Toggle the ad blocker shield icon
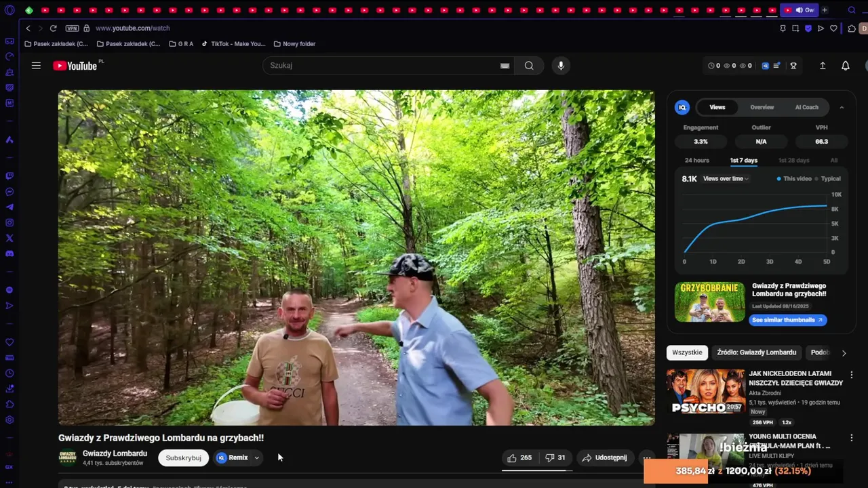Image resolution: width=868 pixels, height=488 pixels. 808,28
